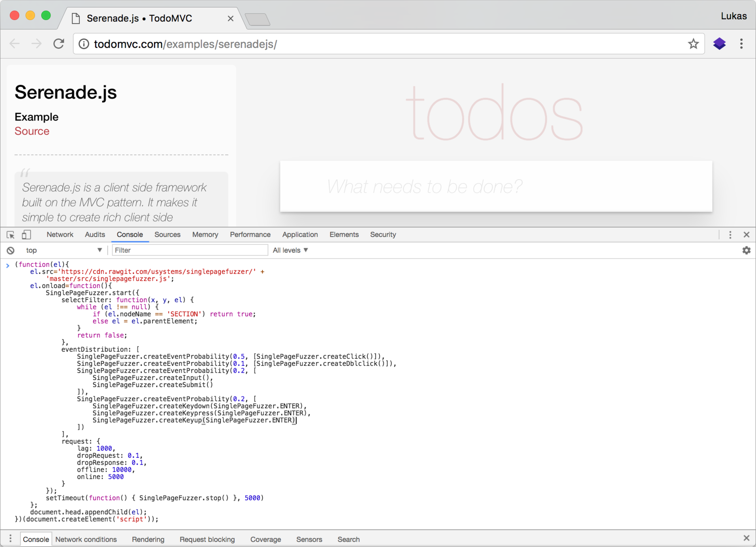This screenshot has height=547, width=756.
Task: Open Chrome's three-dot menu
Action: (741, 44)
